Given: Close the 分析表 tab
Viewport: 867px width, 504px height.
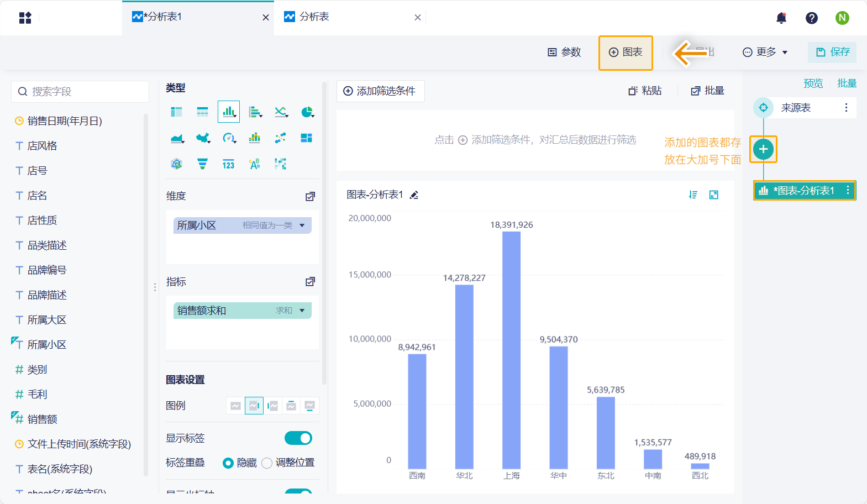Looking at the screenshot, I should [x=418, y=18].
